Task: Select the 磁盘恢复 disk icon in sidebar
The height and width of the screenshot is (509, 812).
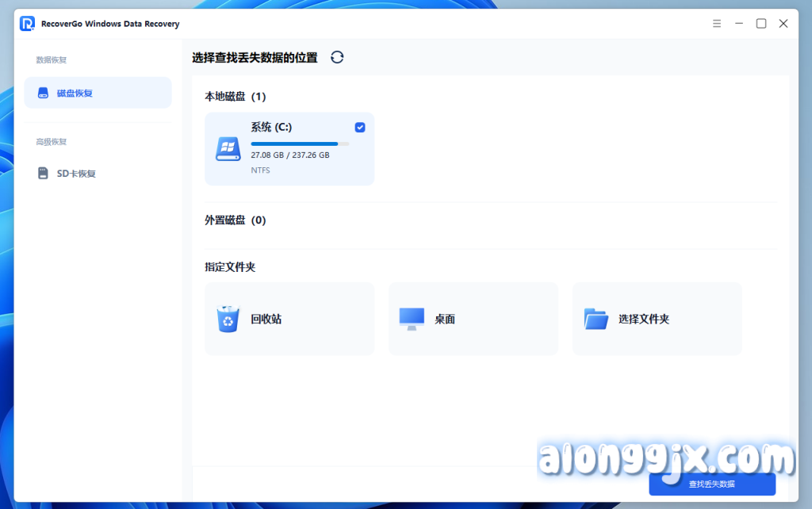Action: (x=43, y=92)
